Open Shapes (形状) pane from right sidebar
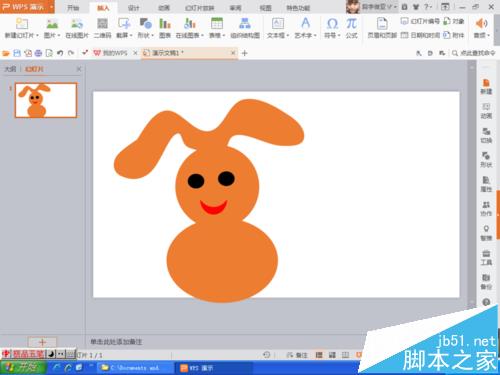The image size is (500, 375). (486, 160)
